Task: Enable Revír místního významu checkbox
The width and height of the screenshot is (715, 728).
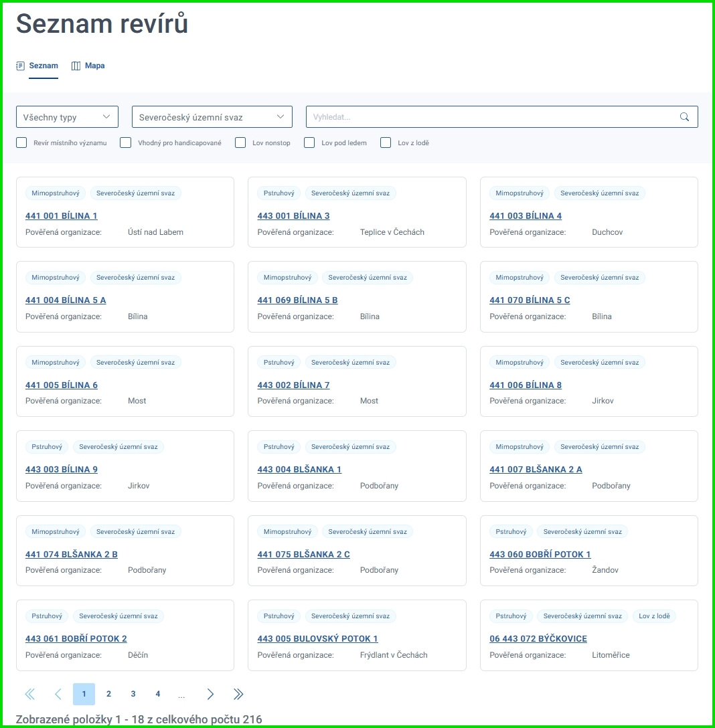Action: pyautogui.click(x=21, y=143)
